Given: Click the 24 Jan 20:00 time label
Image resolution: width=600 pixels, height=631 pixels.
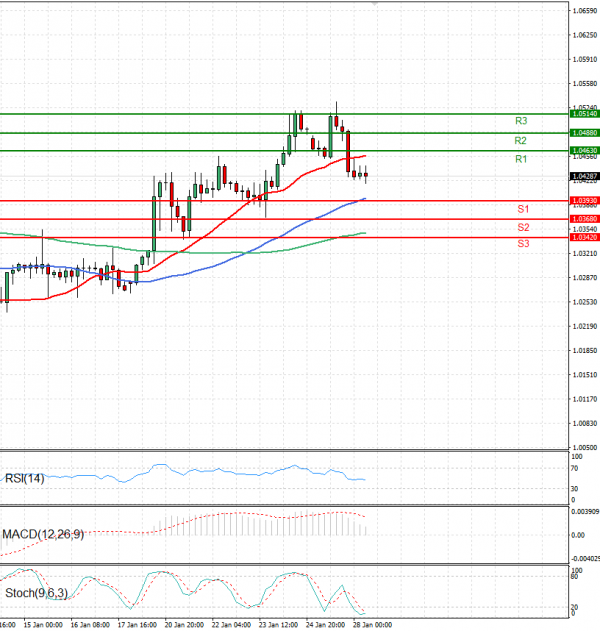Looking at the screenshot, I should (325, 625).
